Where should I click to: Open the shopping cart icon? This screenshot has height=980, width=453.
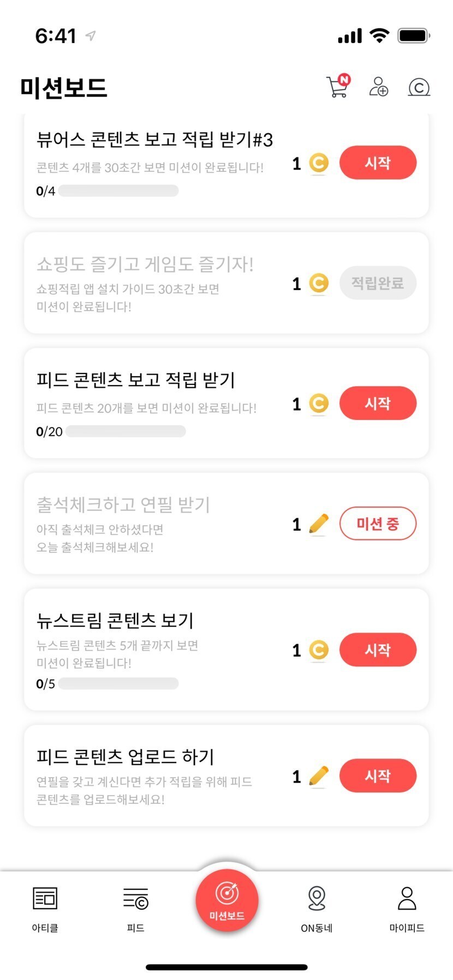tap(338, 87)
